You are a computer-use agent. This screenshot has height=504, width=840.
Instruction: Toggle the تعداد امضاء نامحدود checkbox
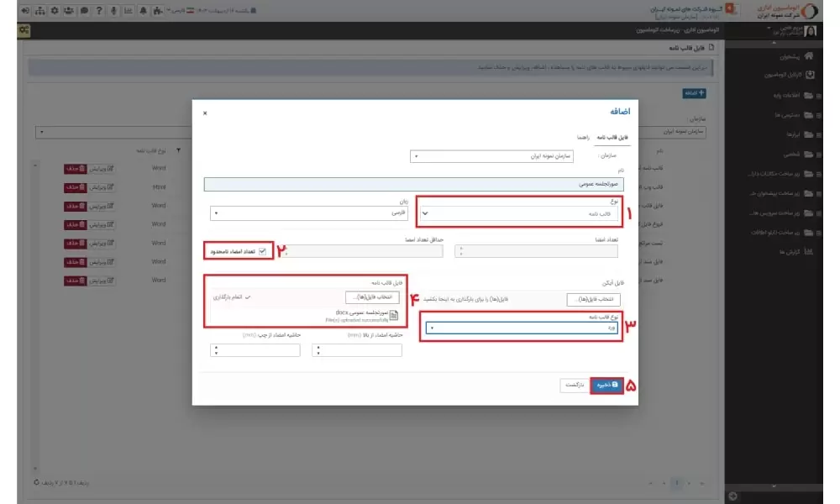263,251
